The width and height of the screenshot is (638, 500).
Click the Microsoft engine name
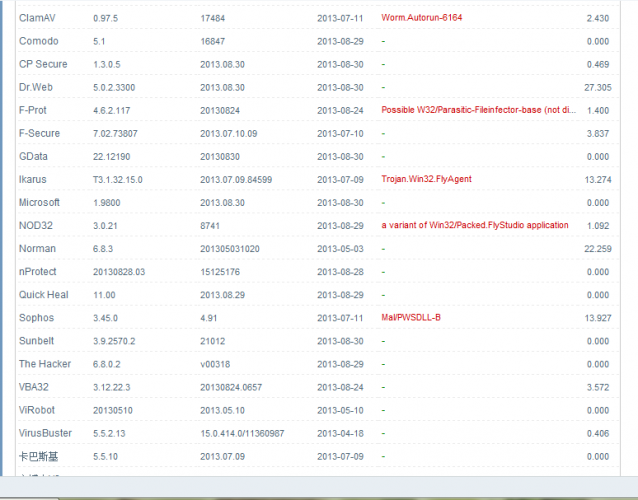(39, 202)
